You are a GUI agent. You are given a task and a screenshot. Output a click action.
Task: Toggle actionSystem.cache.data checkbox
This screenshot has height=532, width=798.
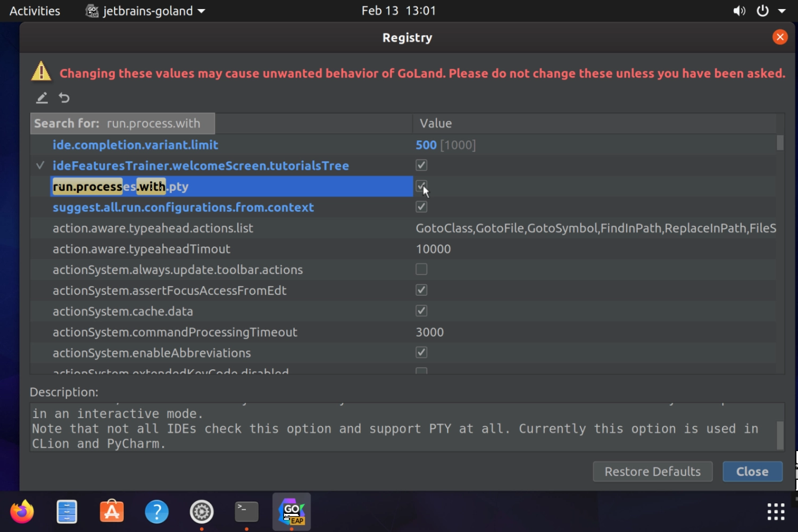coord(421,311)
